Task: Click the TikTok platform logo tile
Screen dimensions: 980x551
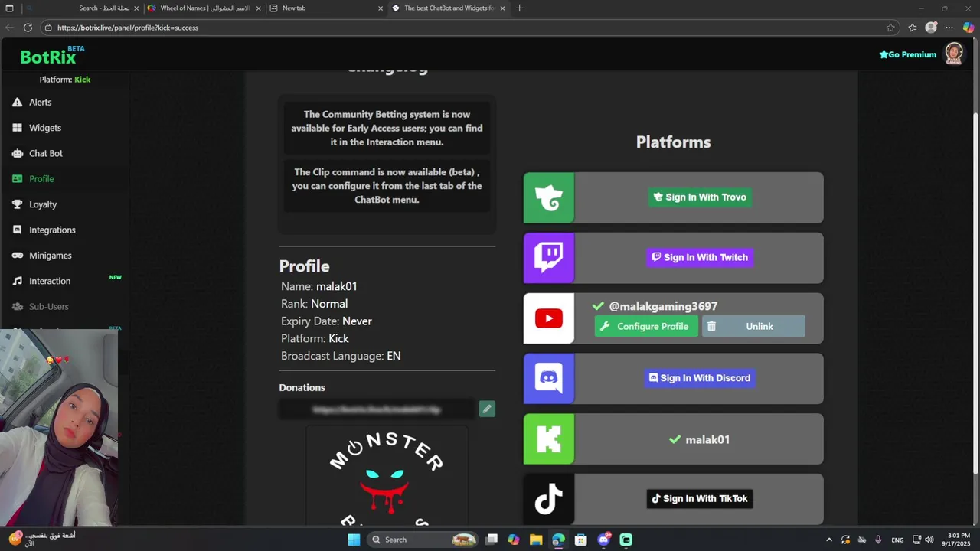Action: tap(548, 499)
